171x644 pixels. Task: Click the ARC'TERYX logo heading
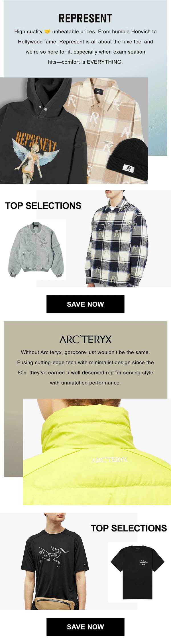[x=85, y=339]
